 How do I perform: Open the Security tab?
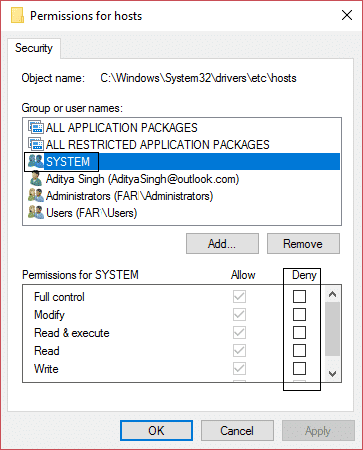click(x=34, y=48)
